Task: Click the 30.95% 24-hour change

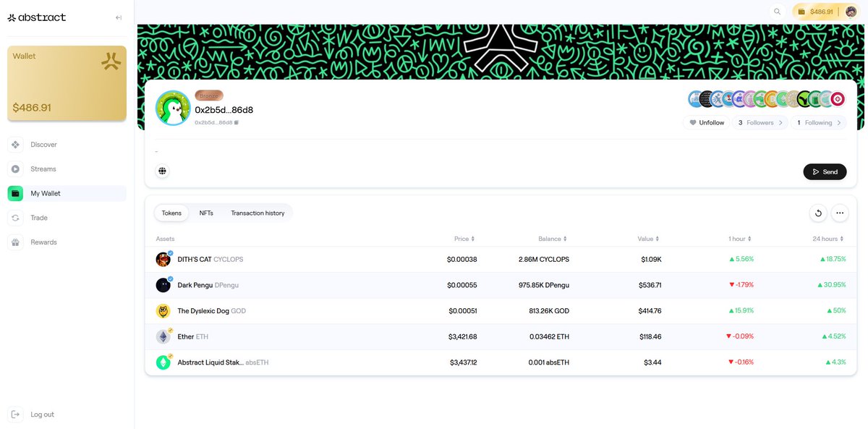Action: click(833, 285)
